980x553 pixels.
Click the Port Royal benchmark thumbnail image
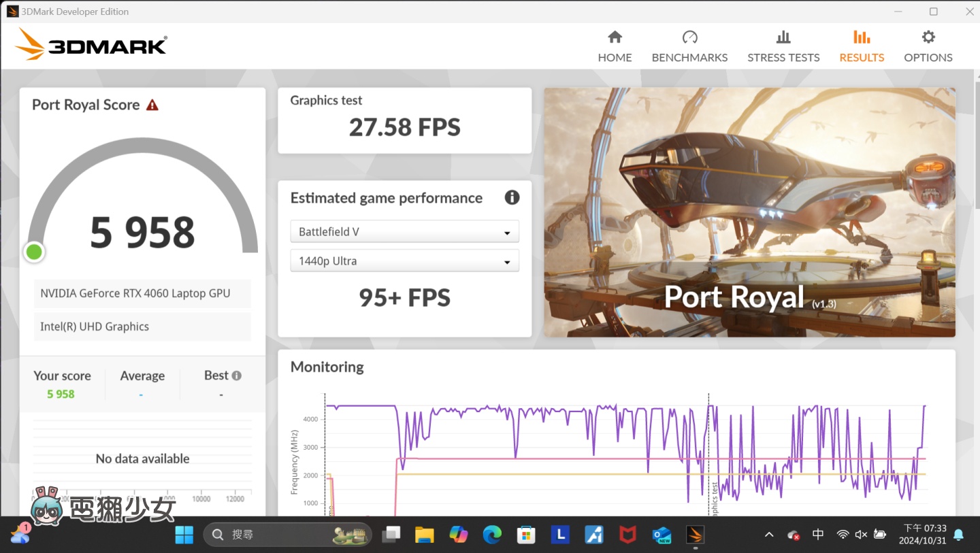click(x=749, y=212)
